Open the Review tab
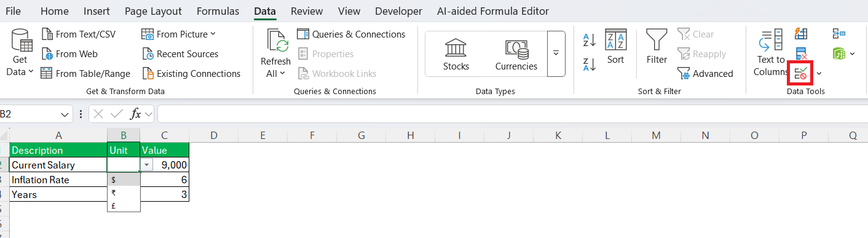This screenshot has width=868, height=238. (307, 11)
